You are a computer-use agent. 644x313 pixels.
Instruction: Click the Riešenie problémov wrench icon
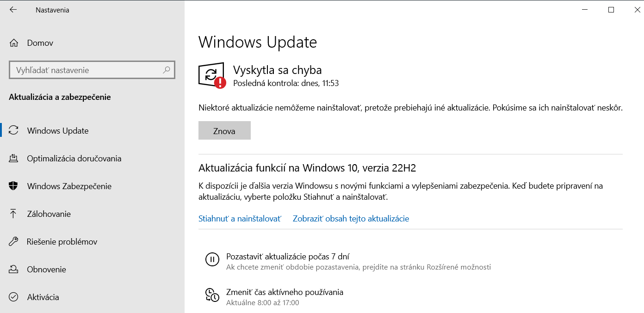14,242
